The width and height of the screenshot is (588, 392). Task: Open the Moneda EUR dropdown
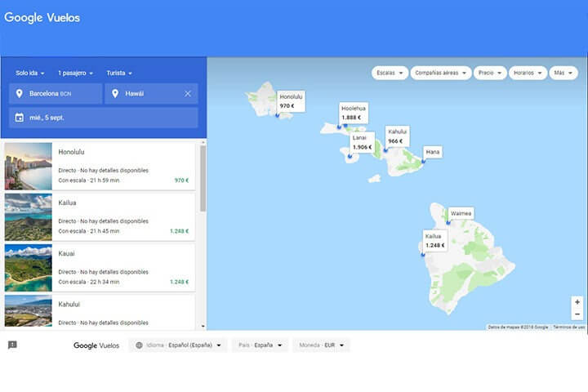(322, 345)
